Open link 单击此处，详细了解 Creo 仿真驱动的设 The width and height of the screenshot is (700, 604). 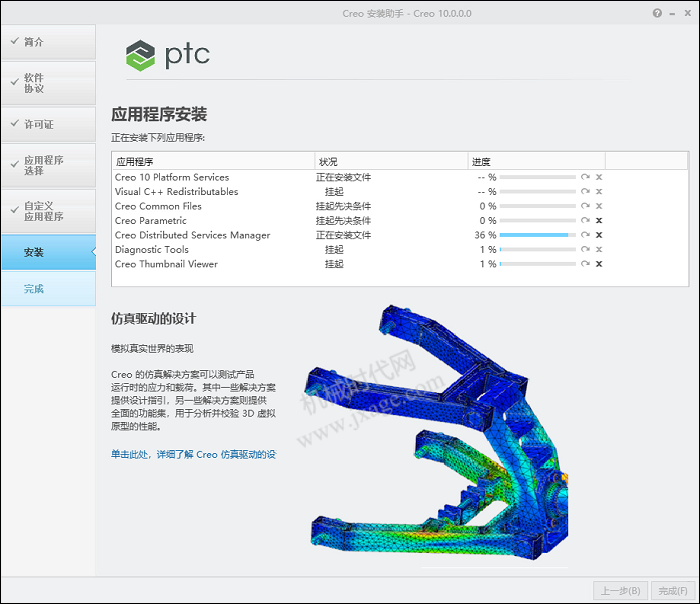pyautogui.click(x=194, y=454)
